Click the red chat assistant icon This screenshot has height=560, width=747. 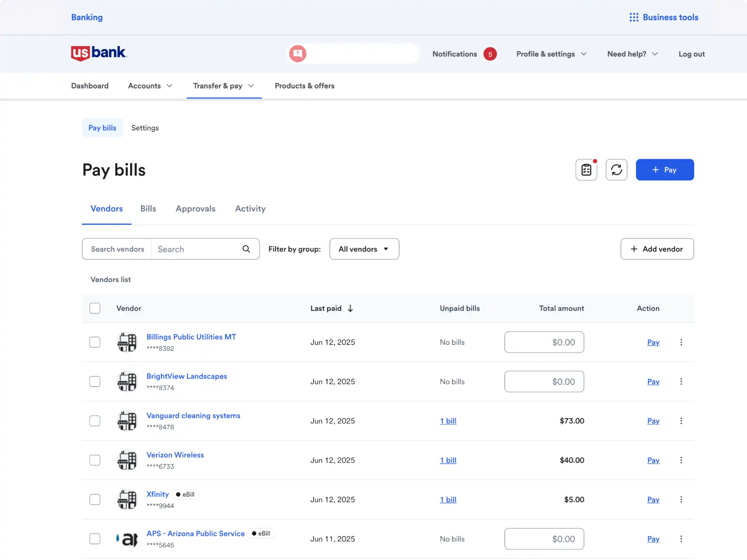pos(298,54)
